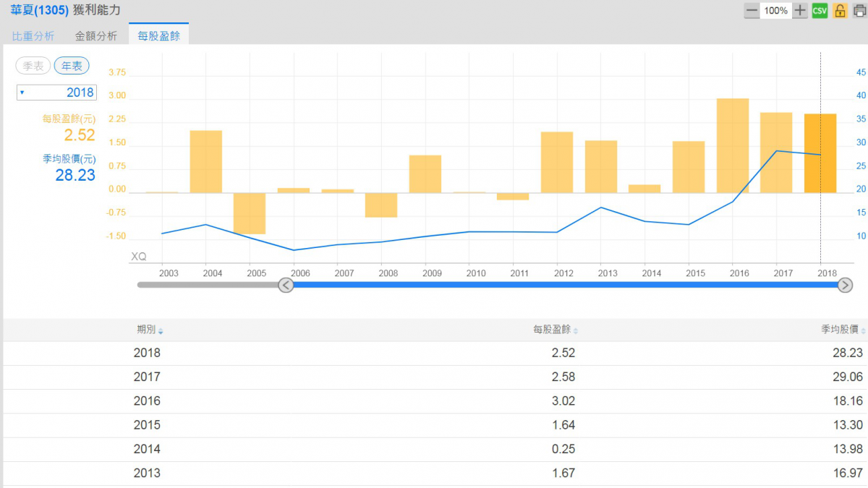868x488 pixels.
Task: Switch to 季表 quarterly view
Action: 33,66
